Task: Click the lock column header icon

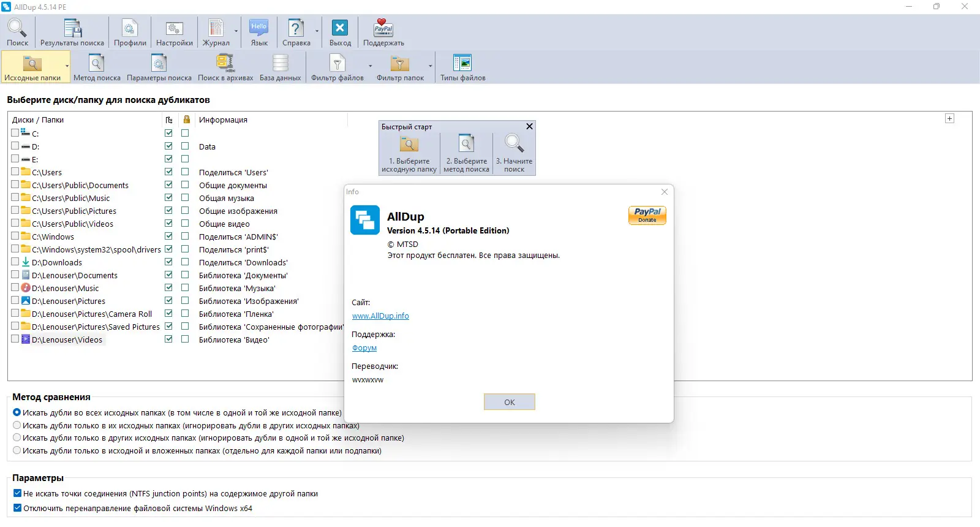Action: (186, 119)
